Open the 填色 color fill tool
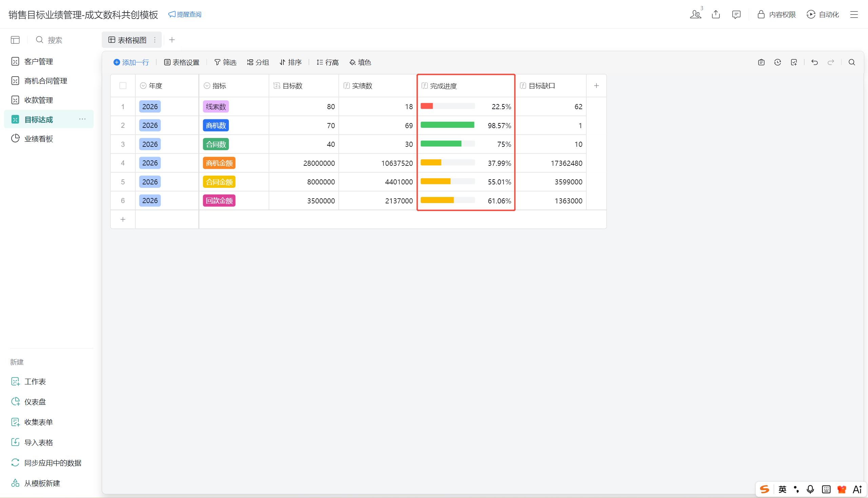868x498 pixels. coord(360,62)
